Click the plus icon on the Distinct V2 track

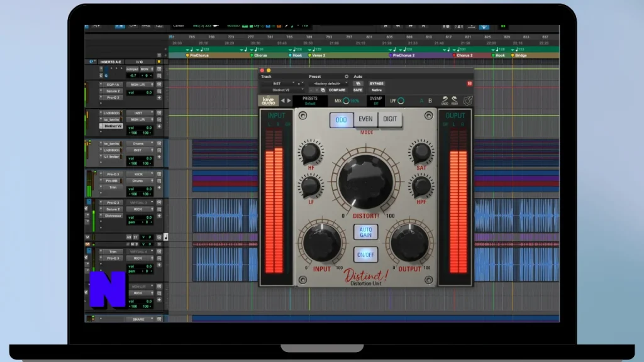pyautogui.click(x=159, y=126)
